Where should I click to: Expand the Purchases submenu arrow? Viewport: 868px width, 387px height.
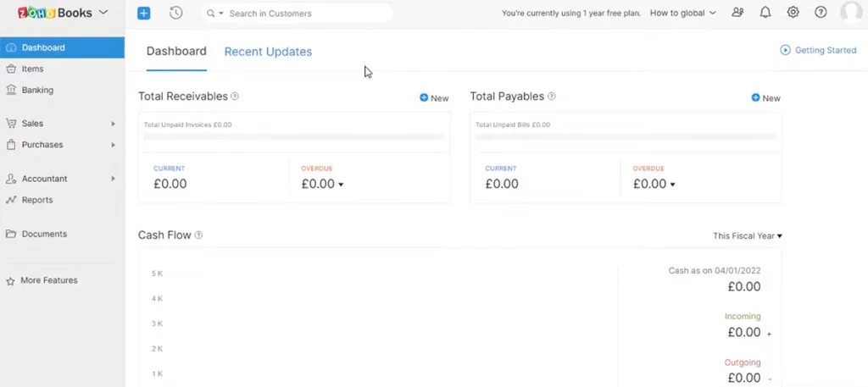(113, 145)
